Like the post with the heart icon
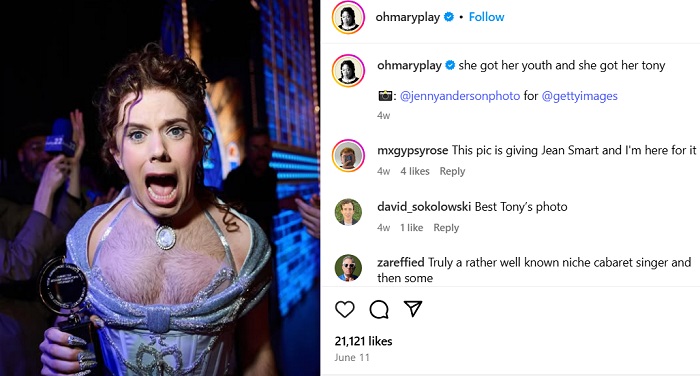Viewport: 700px width, 376px height. [x=345, y=309]
